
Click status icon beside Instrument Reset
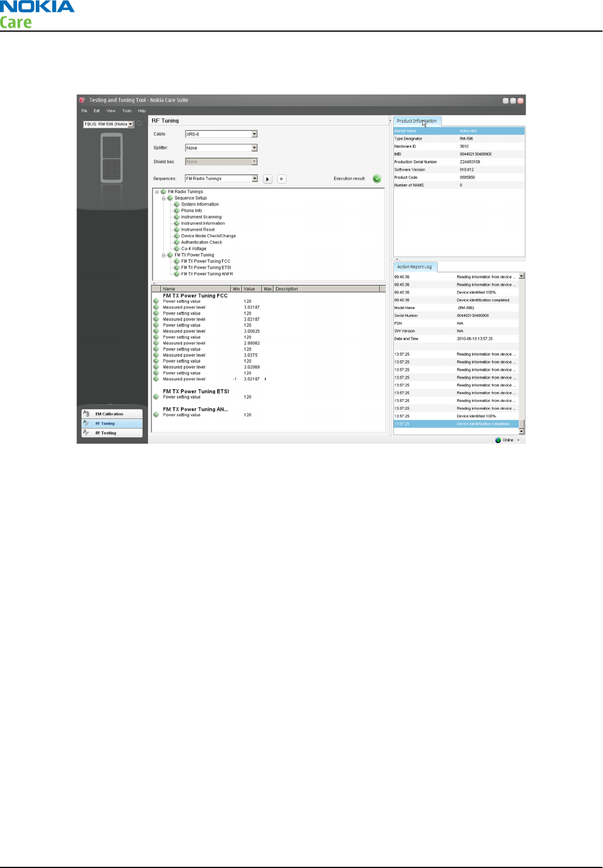[x=177, y=229]
